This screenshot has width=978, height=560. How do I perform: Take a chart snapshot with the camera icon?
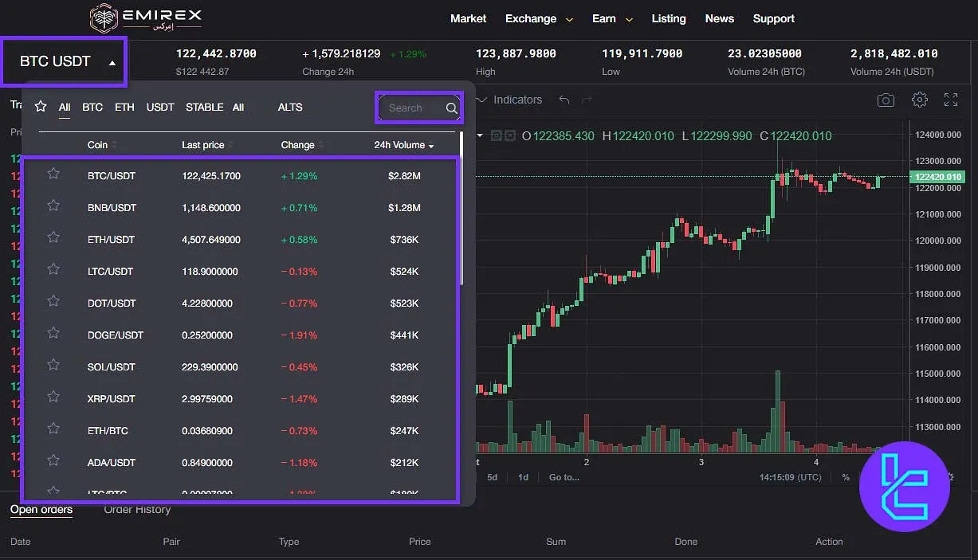coord(885,100)
